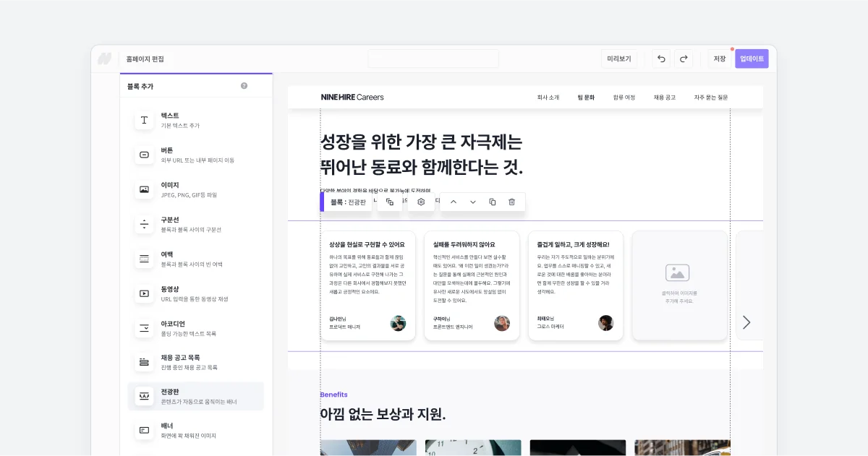Duplicate block using copy icon

click(x=492, y=202)
